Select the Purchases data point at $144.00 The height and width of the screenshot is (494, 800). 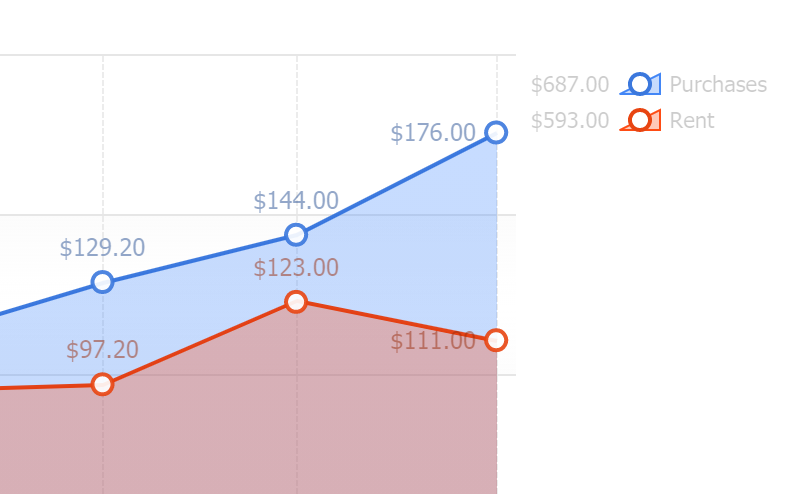[296, 235]
